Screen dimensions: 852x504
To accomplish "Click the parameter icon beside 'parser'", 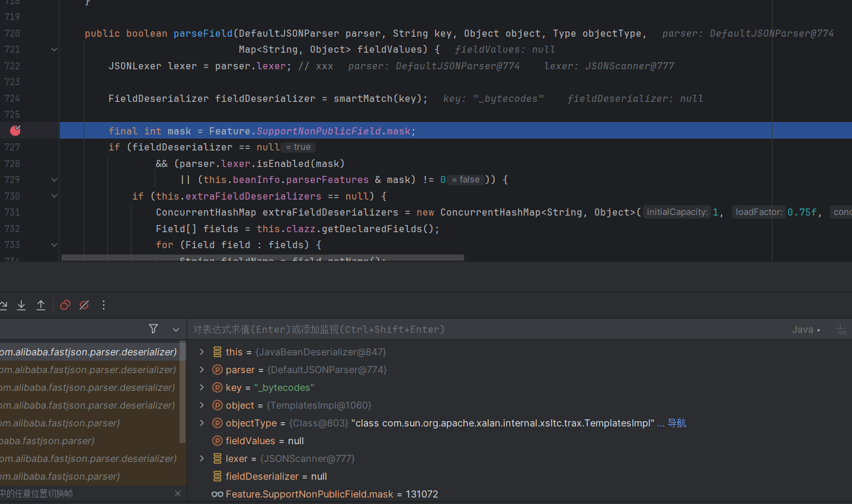I will tap(217, 370).
